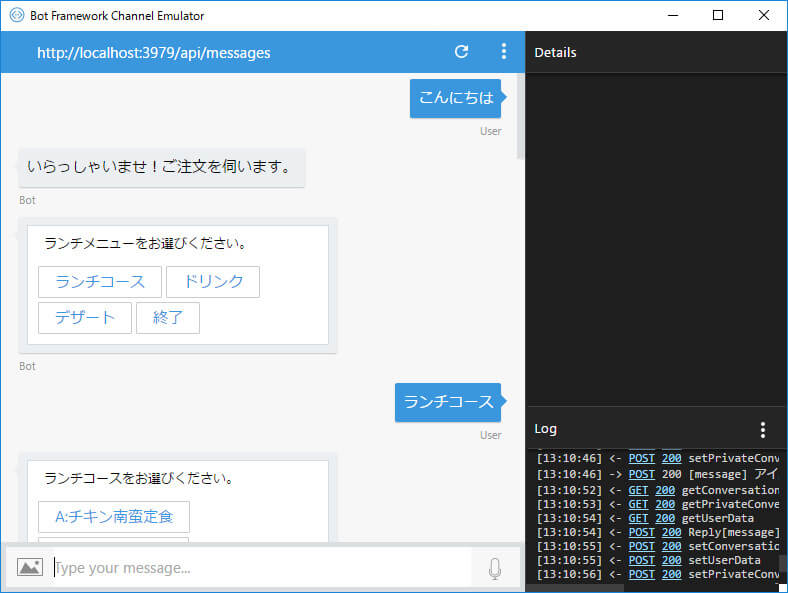788x593 pixels.
Task: Click the Bot Framework app logo icon
Action: [x=17, y=15]
